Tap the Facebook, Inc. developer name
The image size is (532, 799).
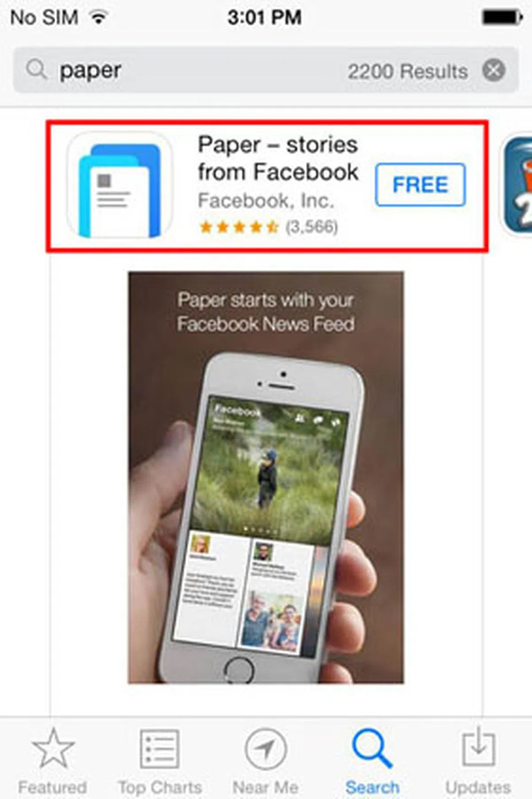266,200
